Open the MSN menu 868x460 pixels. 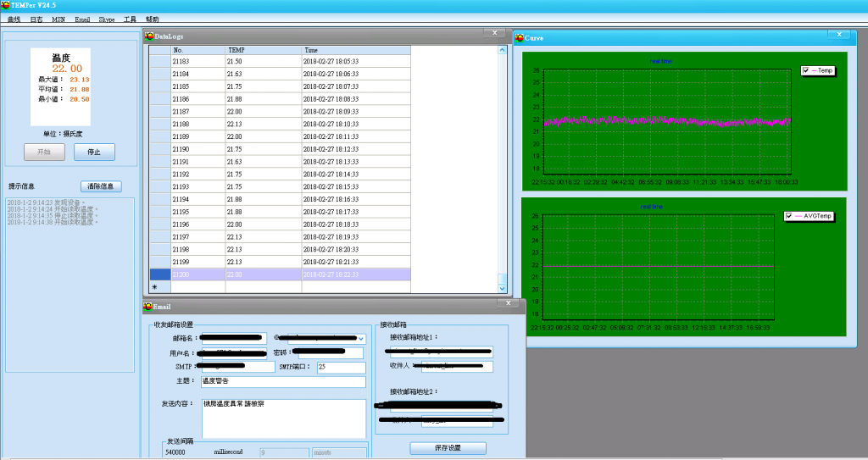pos(58,19)
